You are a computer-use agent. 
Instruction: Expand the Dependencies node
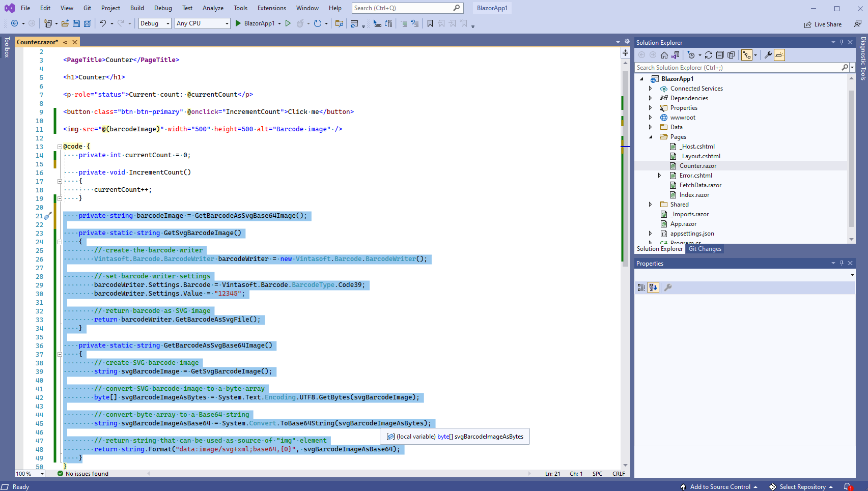pyautogui.click(x=650, y=98)
